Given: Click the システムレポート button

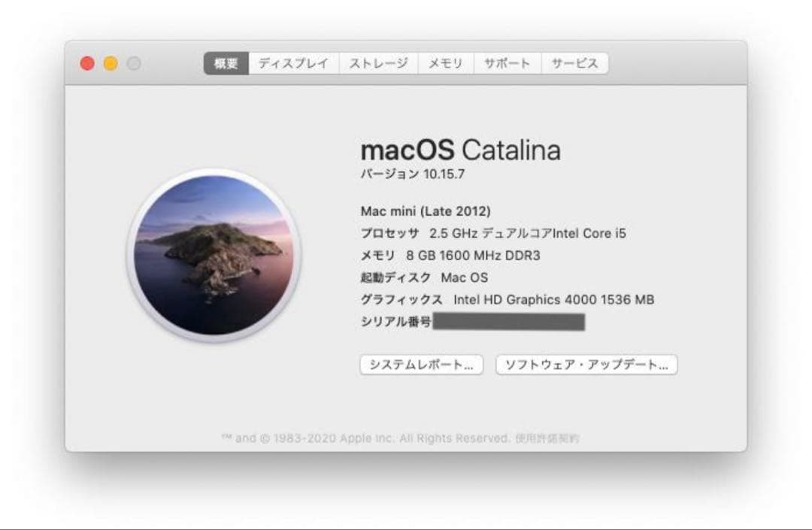Looking at the screenshot, I should point(423,365).
